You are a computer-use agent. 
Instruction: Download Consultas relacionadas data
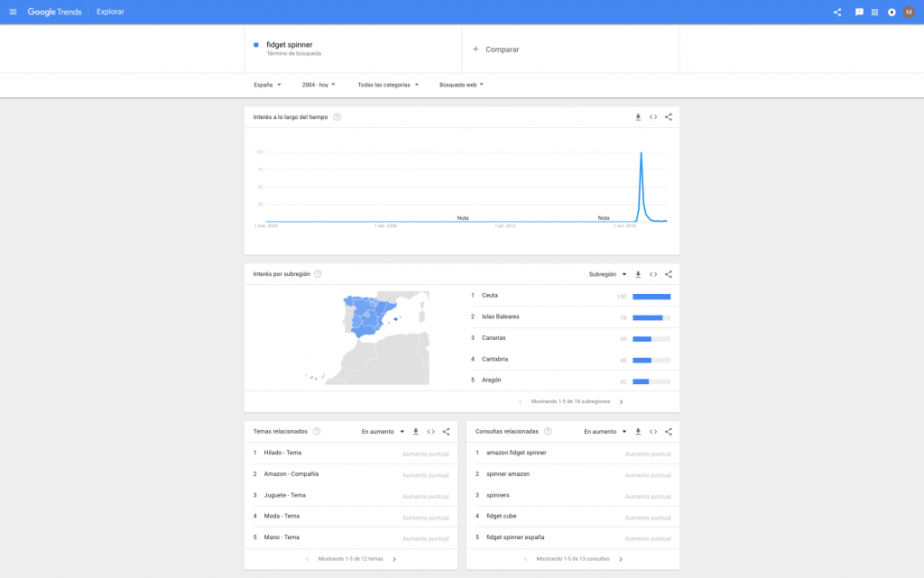click(638, 431)
